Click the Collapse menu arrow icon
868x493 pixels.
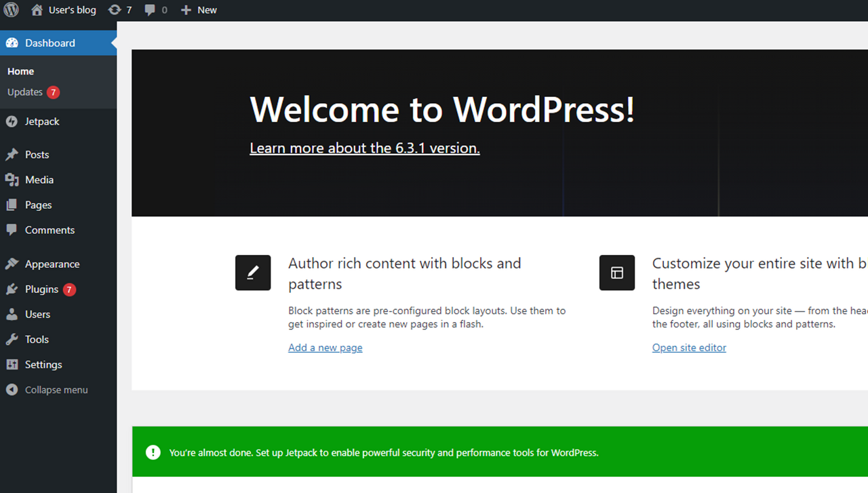tap(12, 390)
